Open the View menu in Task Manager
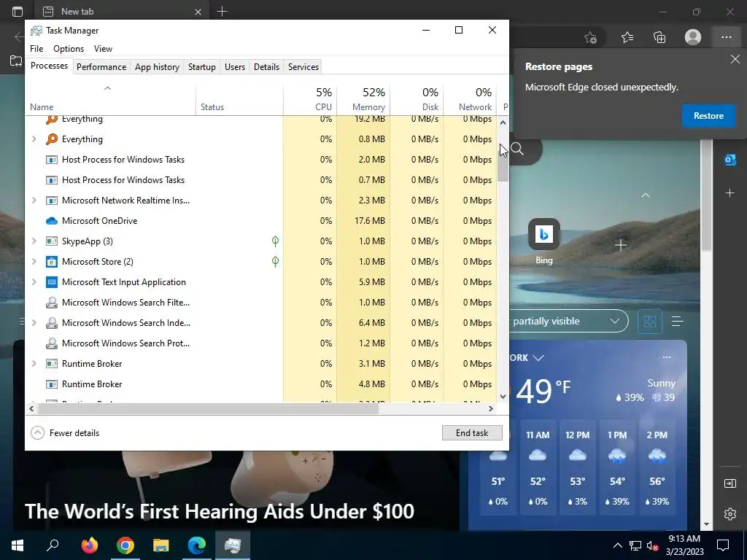The height and width of the screenshot is (560, 747). pyautogui.click(x=103, y=49)
